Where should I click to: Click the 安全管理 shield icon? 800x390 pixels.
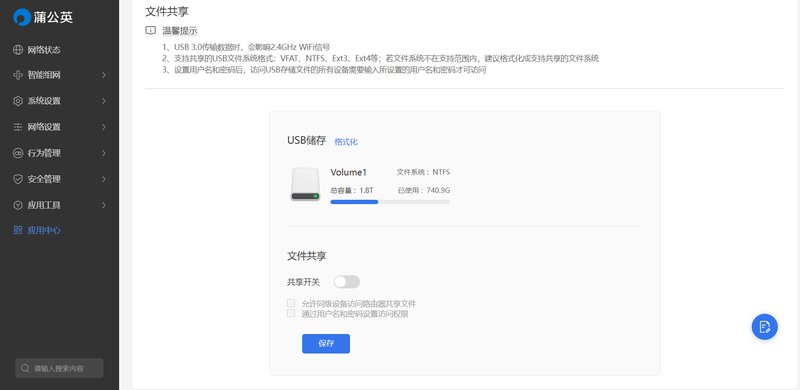tap(18, 179)
